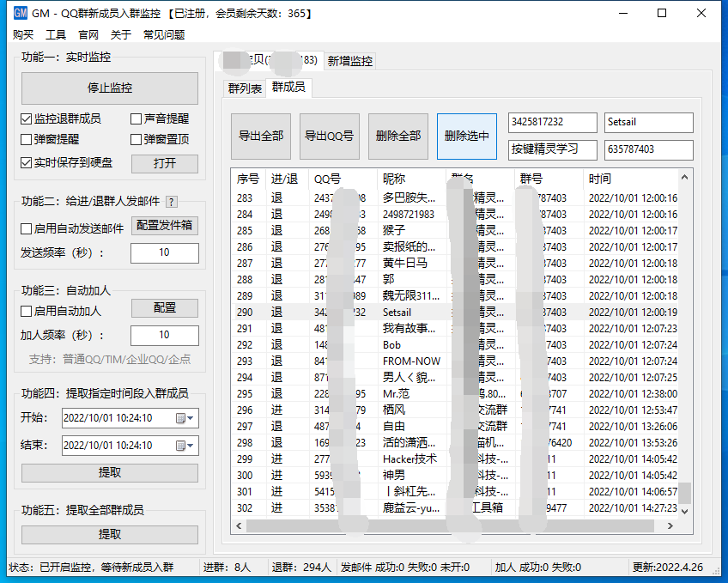The height and width of the screenshot is (583, 728).
Task: Click the scroll down arrow of member list
Action: coord(684,511)
